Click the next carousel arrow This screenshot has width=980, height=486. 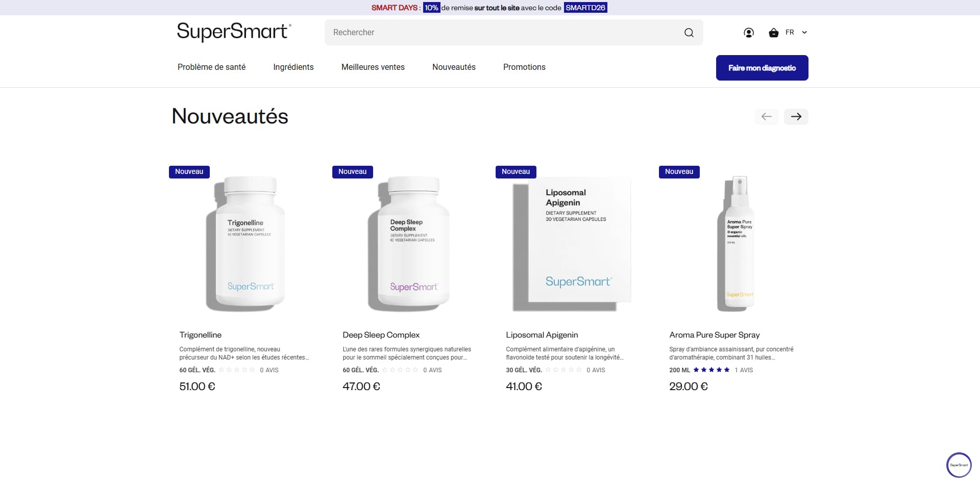click(796, 117)
